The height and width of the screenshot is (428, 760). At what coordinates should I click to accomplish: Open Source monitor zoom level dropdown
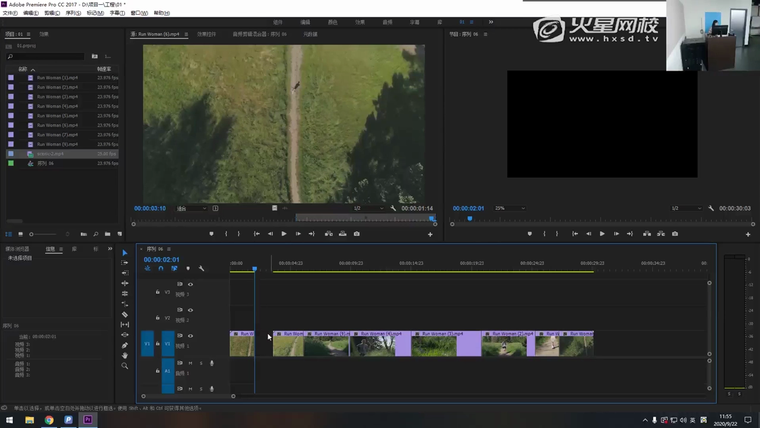pyautogui.click(x=190, y=208)
